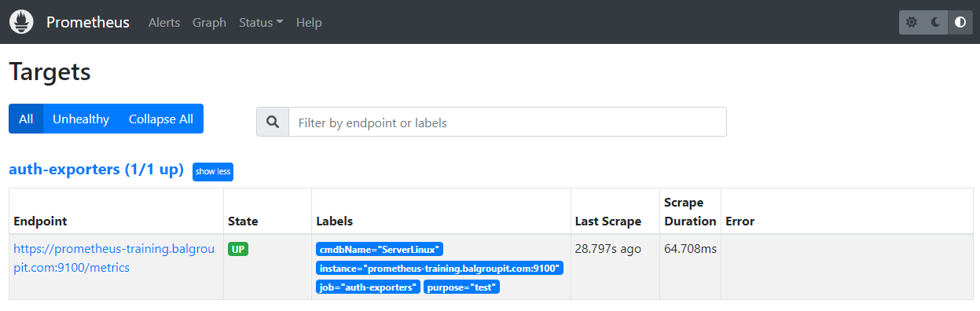Go to the Alerts page

[164, 22]
